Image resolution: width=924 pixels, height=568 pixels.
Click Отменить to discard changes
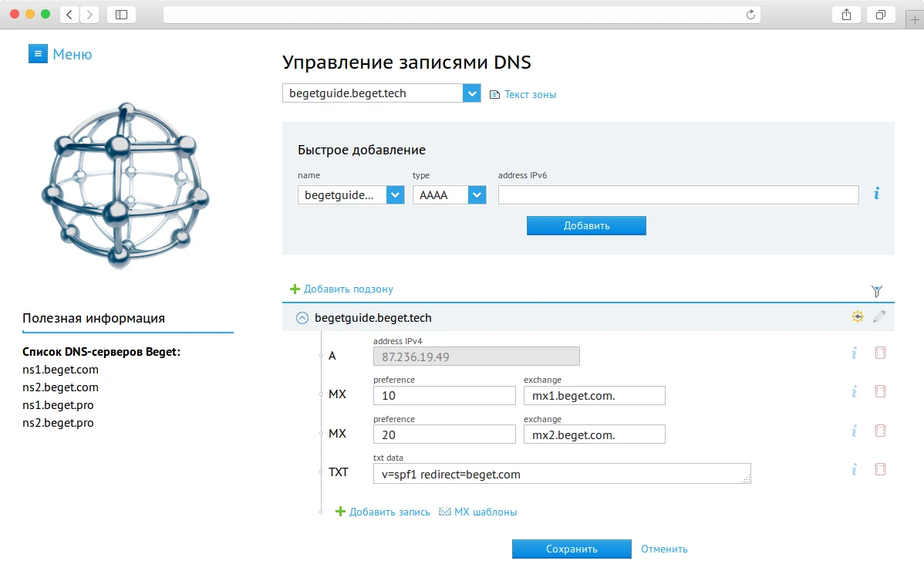[663, 549]
